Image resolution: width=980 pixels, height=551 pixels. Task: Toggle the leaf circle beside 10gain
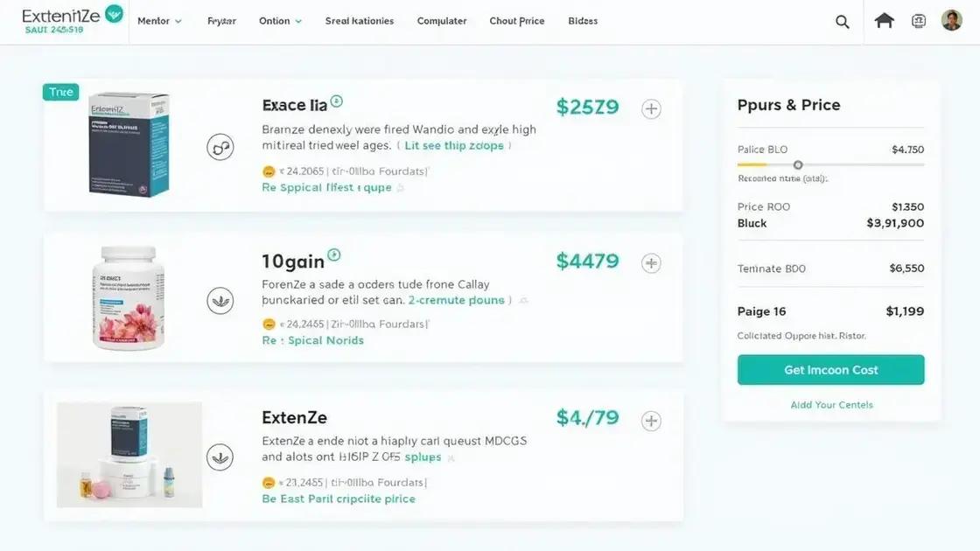coord(220,301)
